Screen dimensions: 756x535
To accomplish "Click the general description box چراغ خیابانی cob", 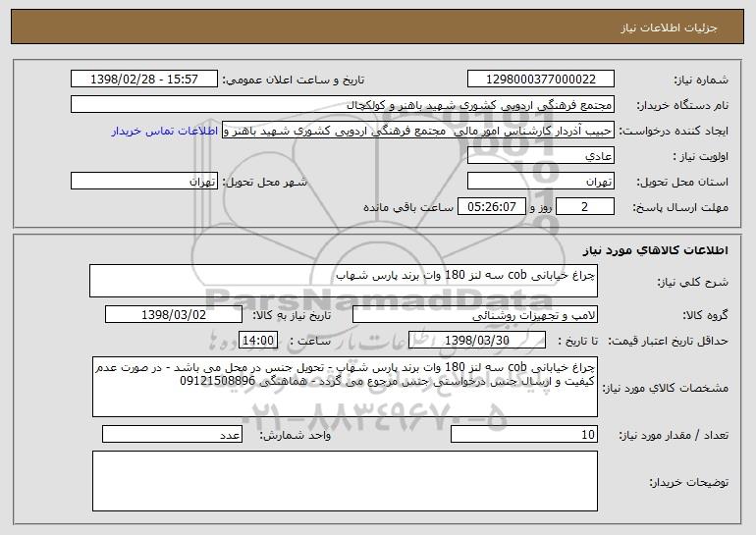I will coord(344,281).
